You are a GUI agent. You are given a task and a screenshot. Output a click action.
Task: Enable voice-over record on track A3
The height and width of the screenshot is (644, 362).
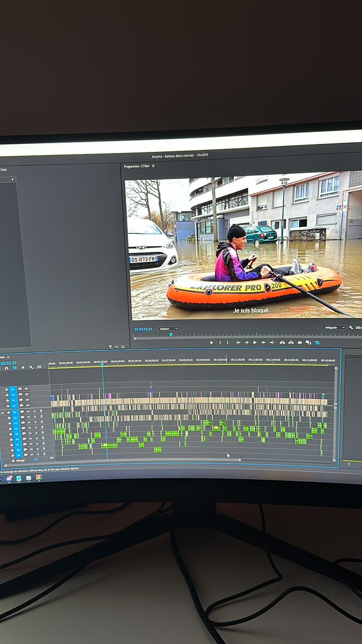42,422
